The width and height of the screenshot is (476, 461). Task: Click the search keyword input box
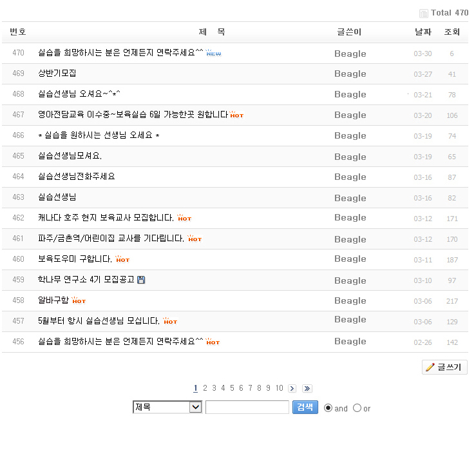(x=247, y=407)
